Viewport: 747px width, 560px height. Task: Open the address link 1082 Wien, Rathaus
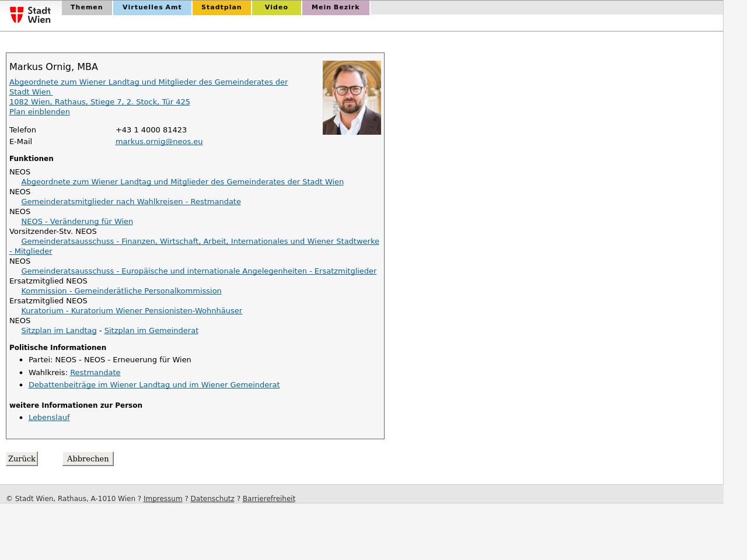coord(100,101)
